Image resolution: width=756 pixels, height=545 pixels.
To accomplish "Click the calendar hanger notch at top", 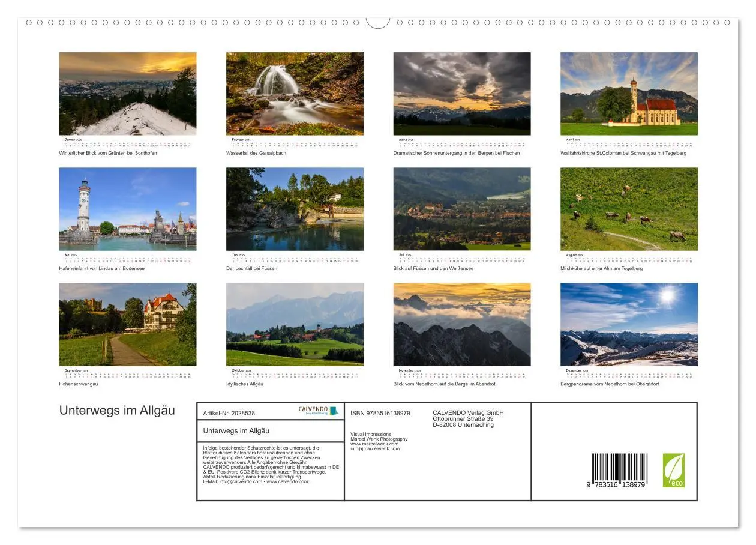I will pos(378,23).
